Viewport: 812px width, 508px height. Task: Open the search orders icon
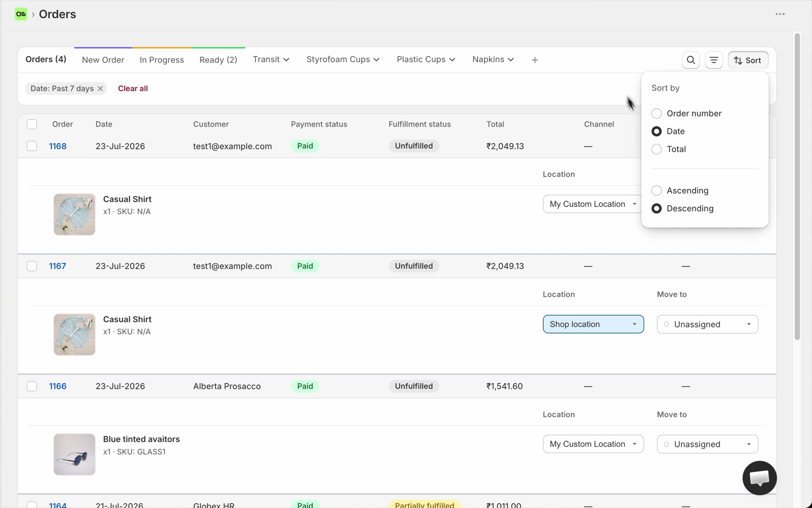click(x=691, y=60)
